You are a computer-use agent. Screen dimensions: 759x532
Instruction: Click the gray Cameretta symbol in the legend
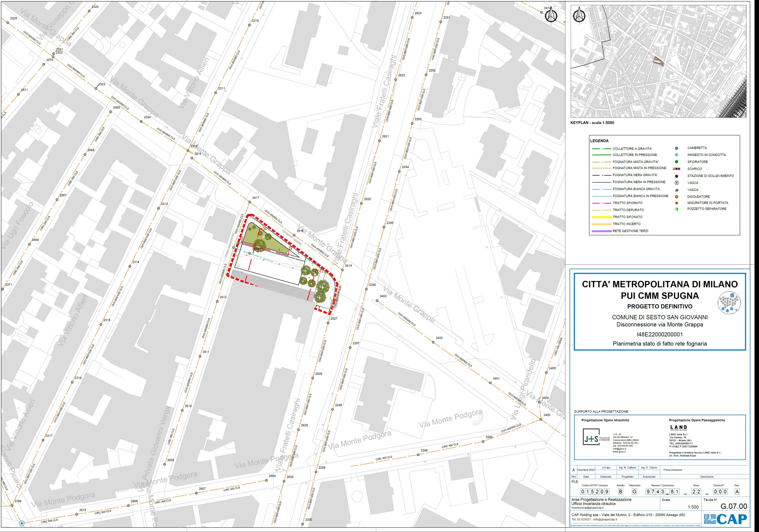pyautogui.click(x=677, y=148)
